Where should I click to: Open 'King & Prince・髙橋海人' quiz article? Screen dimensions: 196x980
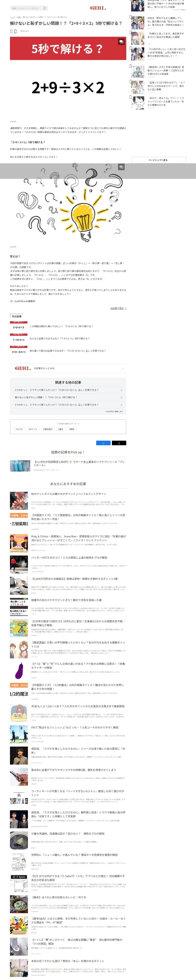pos(78,538)
